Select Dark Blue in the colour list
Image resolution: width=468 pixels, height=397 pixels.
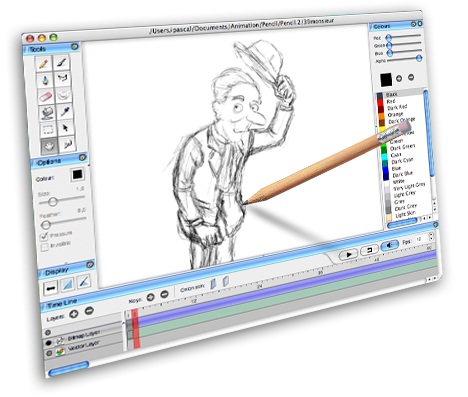(403, 174)
